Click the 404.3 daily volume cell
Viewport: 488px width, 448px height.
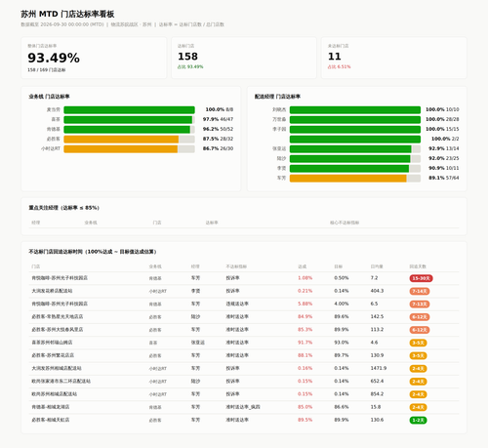click(377, 291)
